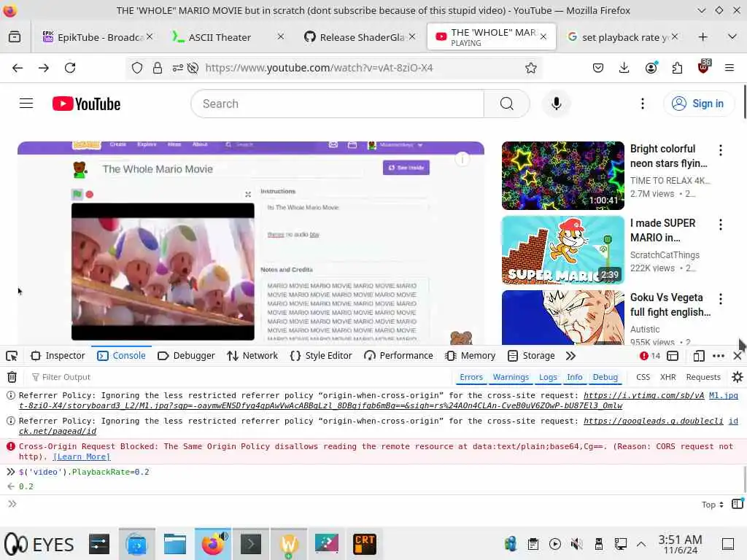747x560 pixels.
Task: Open the Style Editor DevTools tab
Action: coord(321,356)
